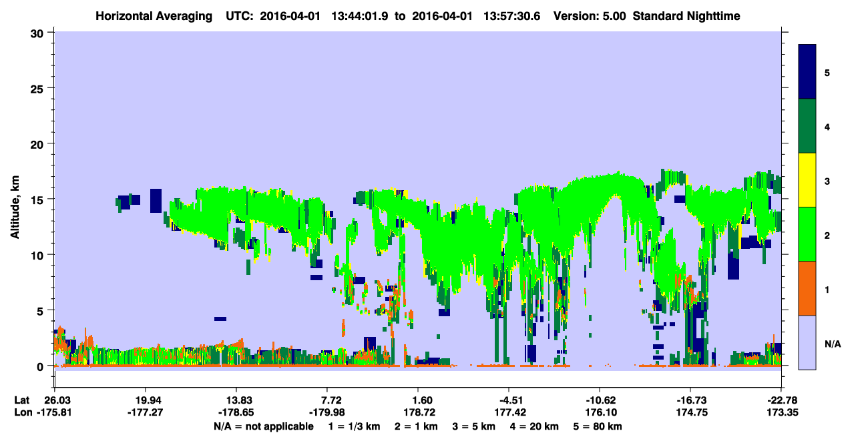
Task: Click the y-axis tick label 10
Action: (x=39, y=255)
